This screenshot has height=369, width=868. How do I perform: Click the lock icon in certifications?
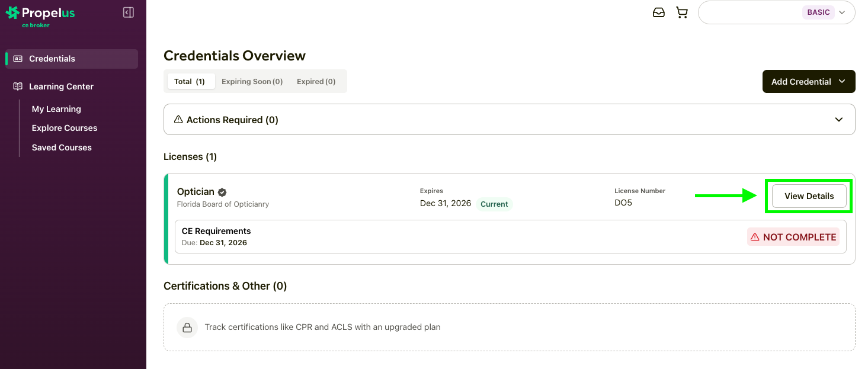click(x=187, y=327)
